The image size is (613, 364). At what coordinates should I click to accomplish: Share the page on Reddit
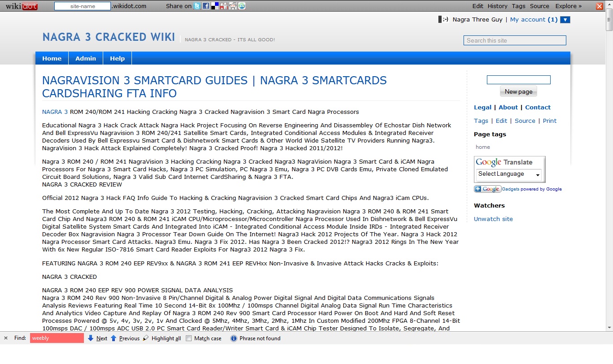(233, 6)
